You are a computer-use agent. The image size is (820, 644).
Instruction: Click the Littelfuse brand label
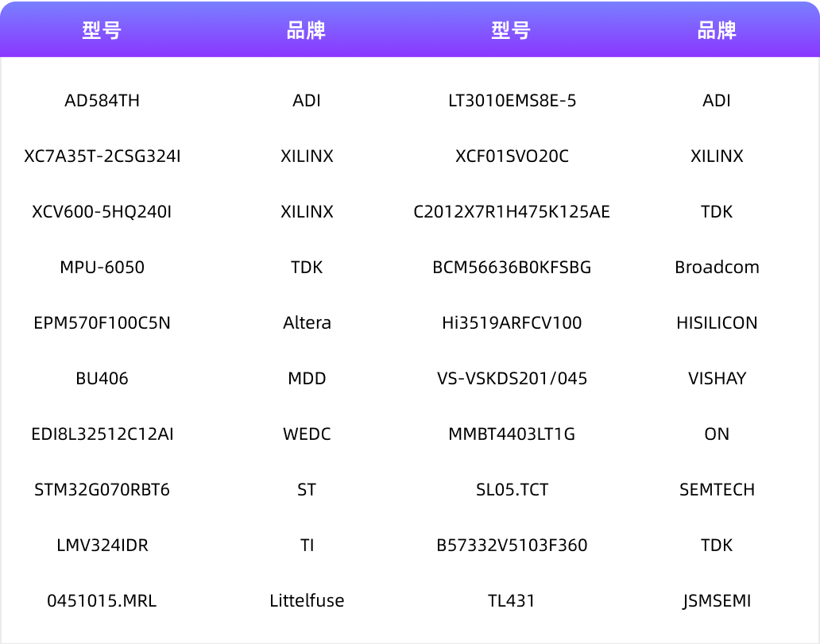307,600
